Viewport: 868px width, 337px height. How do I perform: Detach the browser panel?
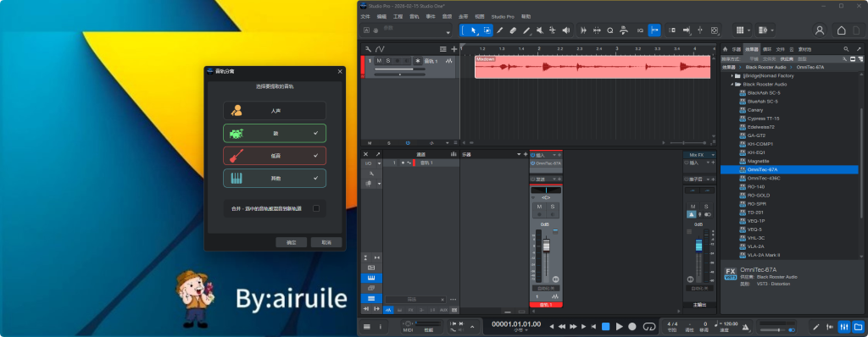860,49
